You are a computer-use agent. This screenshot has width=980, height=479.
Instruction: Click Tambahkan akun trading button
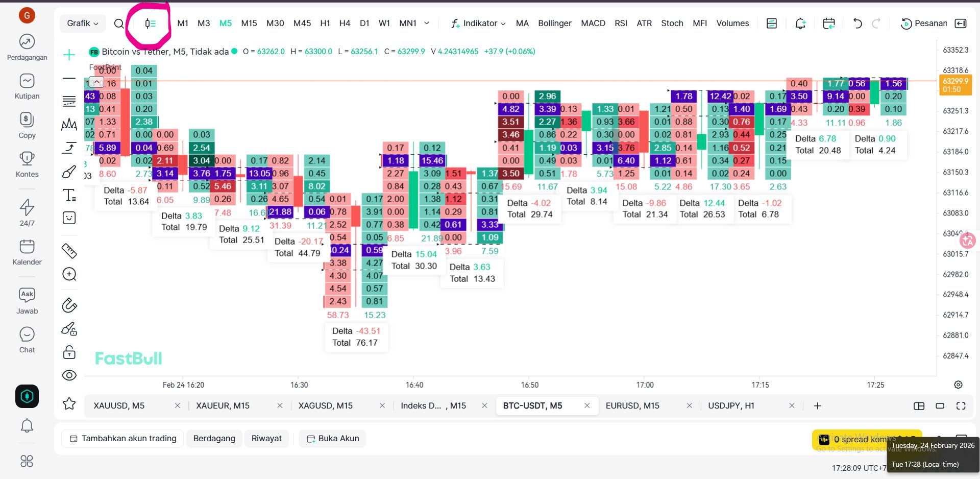coord(123,439)
